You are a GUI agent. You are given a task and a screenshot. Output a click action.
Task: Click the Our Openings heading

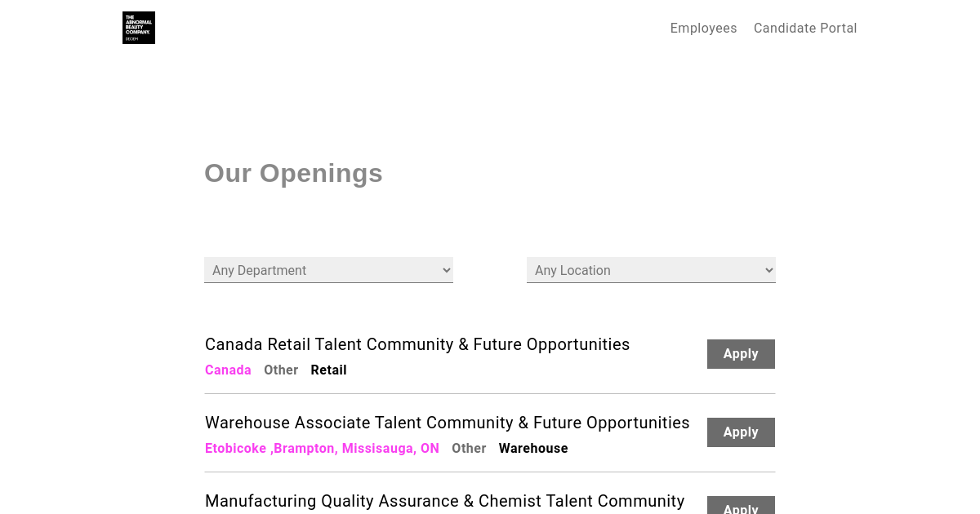[293, 173]
